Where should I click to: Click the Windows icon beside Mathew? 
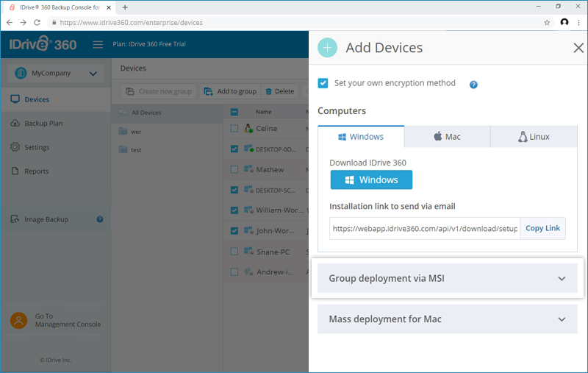248,169
